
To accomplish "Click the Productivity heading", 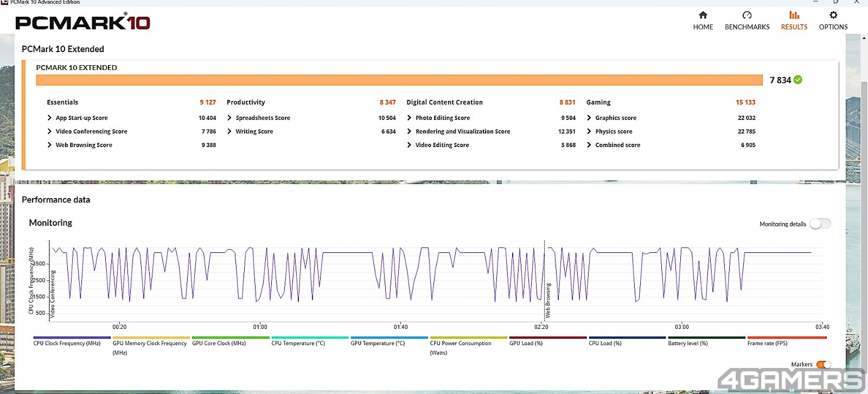I will 246,102.
